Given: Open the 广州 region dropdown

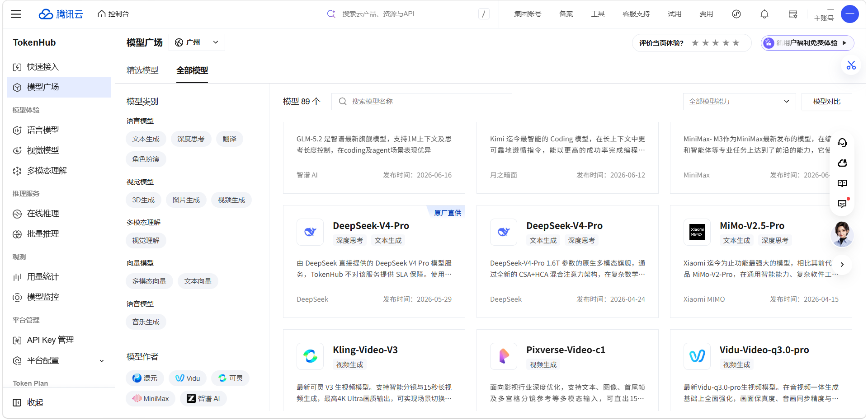Looking at the screenshot, I should click(197, 42).
